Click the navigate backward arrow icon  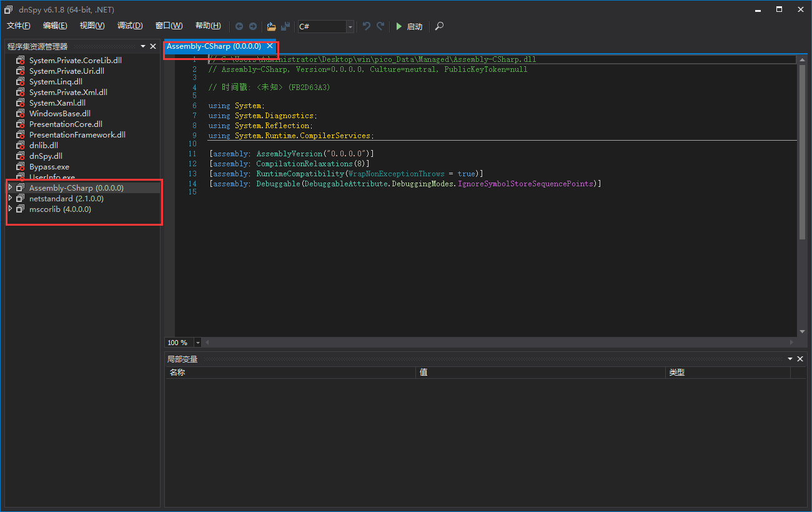coord(239,26)
